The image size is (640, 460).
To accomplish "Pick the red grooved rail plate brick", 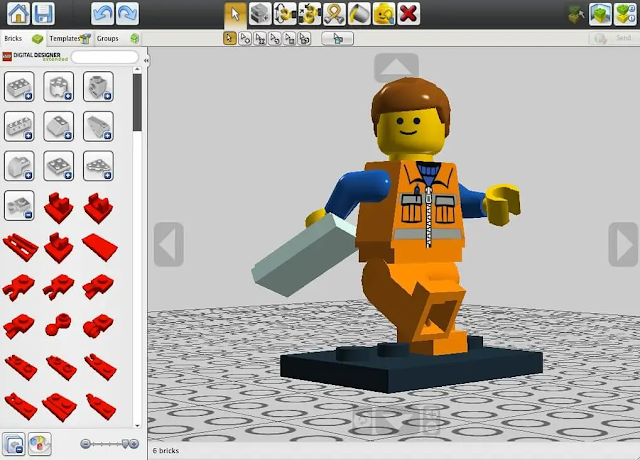I will tap(20, 247).
